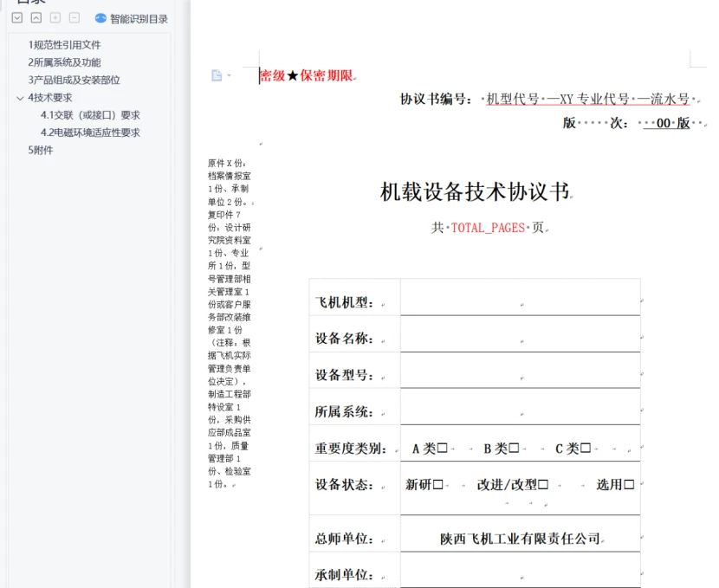Click the collapse-all up-chevron icon in outline pane
Image resolution: width=719 pixels, height=588 pixels.
[x=36, y=18]
